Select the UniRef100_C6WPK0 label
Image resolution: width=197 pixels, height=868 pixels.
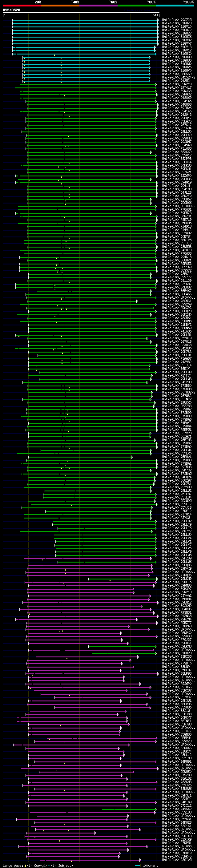177,633
